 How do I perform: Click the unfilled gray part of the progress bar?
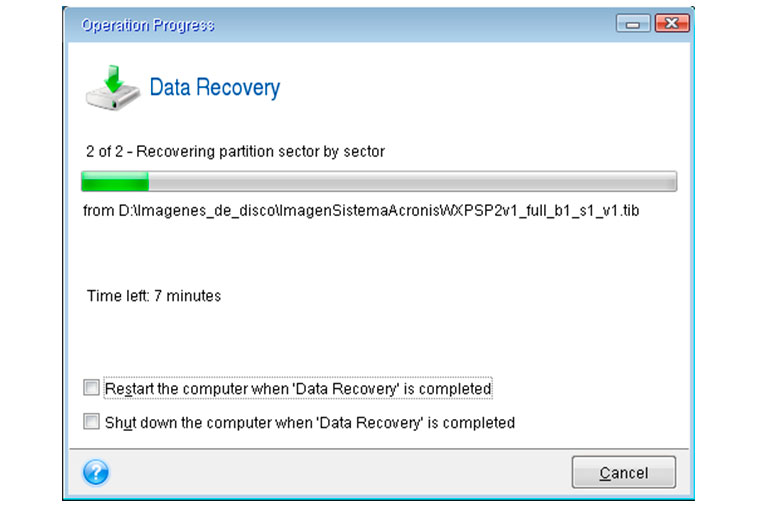click(412, 181)
